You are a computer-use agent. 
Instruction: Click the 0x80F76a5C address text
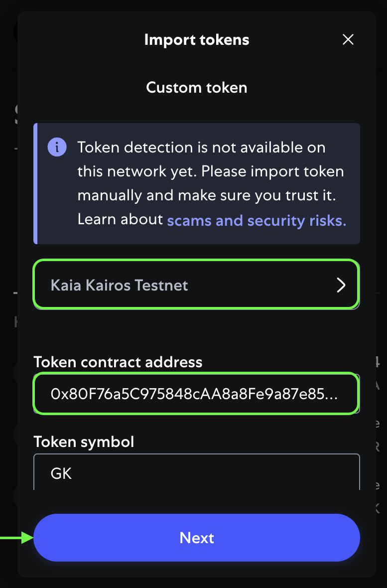[x=194, y=394]
